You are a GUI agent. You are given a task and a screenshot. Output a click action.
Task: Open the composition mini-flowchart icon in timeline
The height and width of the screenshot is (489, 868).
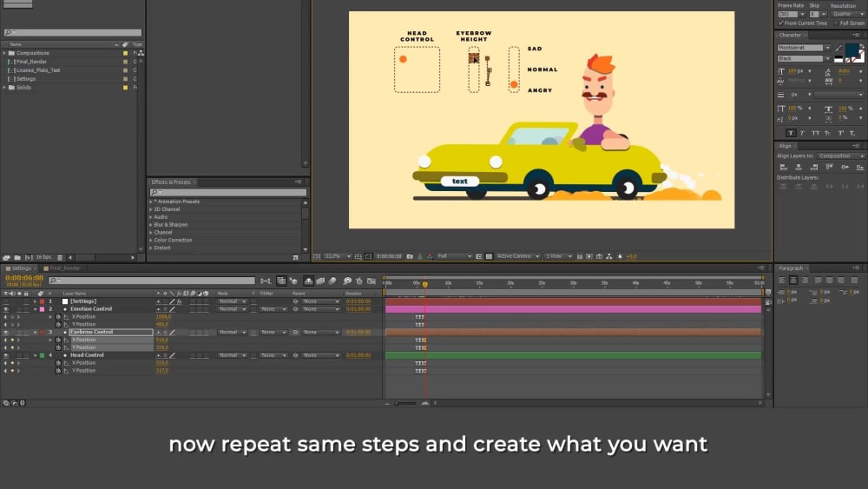coord(266,281)
